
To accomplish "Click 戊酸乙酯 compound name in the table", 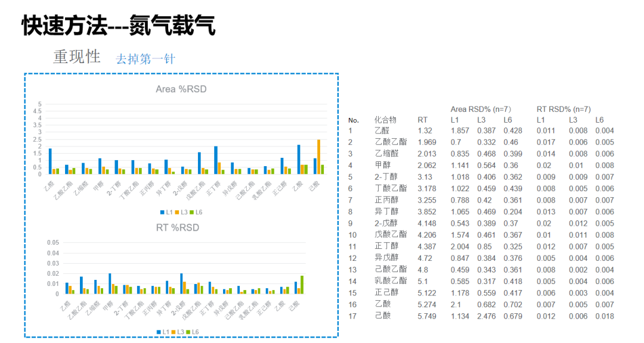I will pyautogui.click(x=391, y=235).
